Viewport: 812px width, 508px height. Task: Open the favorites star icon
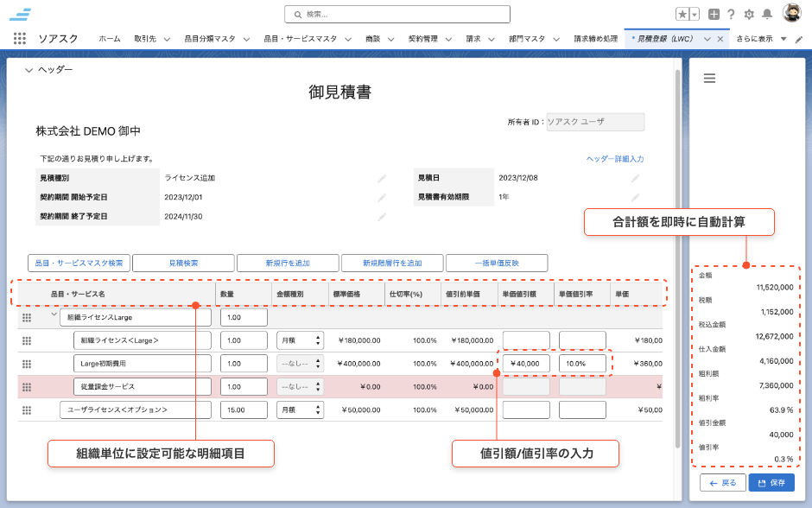[x=682, y=14]
